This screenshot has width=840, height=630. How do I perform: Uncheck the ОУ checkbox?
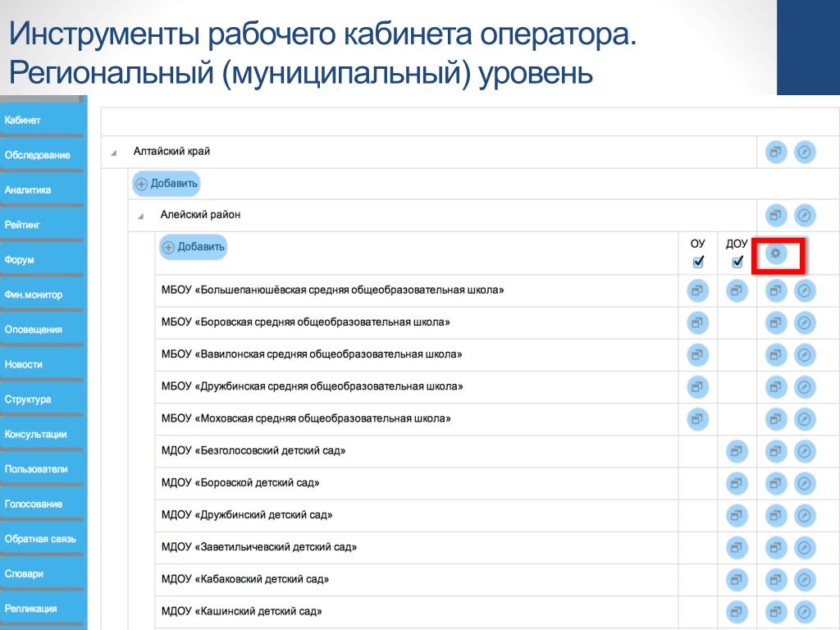click(698, 262)
